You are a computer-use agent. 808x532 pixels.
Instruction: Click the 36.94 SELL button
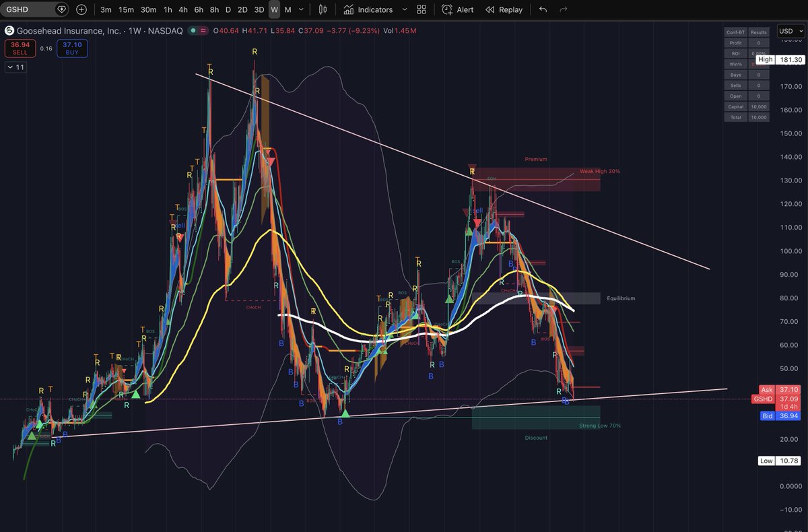point(20,48)
